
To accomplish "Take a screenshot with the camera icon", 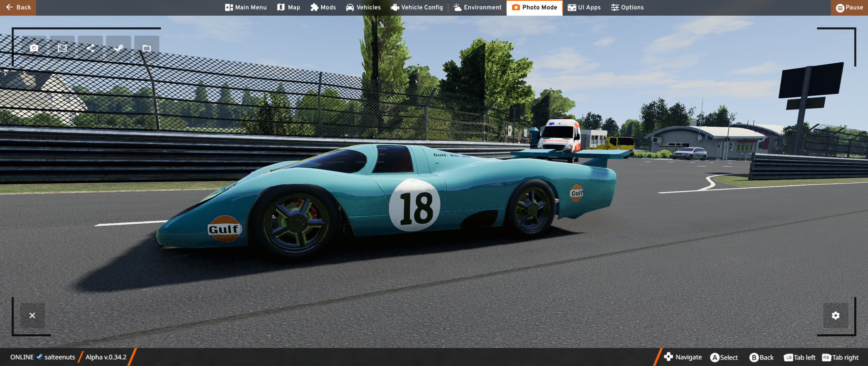I will point(34,48).
